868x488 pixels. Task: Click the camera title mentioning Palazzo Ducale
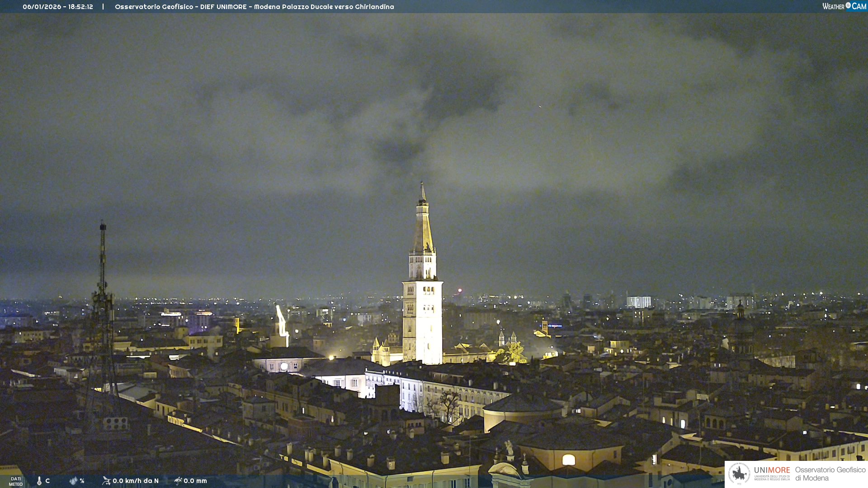click(x=254, y=7)
